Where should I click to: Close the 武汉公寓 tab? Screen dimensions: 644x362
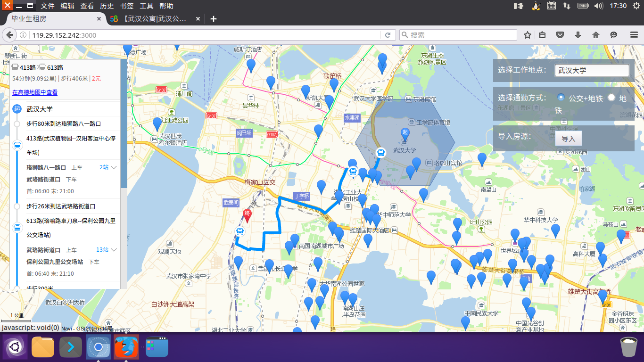point(198,19)
